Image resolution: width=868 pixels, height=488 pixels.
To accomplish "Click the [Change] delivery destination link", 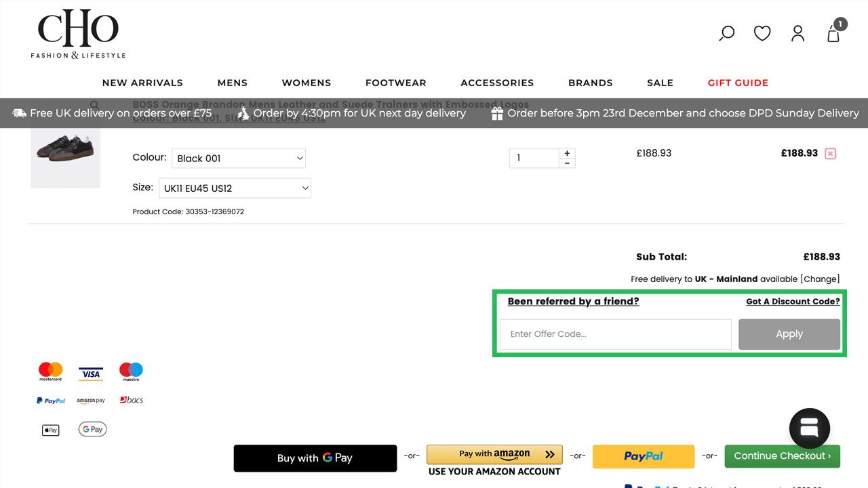I will pyautogui.click(x=820, y=279).
